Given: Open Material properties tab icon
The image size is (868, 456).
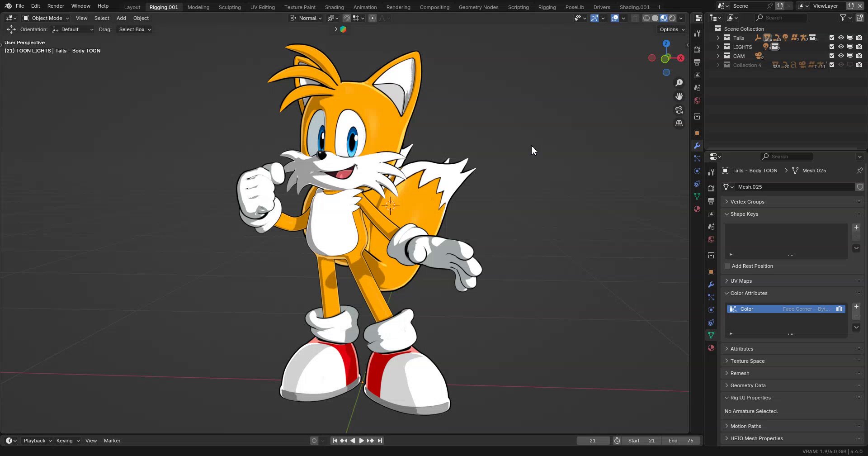Looking at the screenshot, I should pyautogui.click(x=711, y=348).
